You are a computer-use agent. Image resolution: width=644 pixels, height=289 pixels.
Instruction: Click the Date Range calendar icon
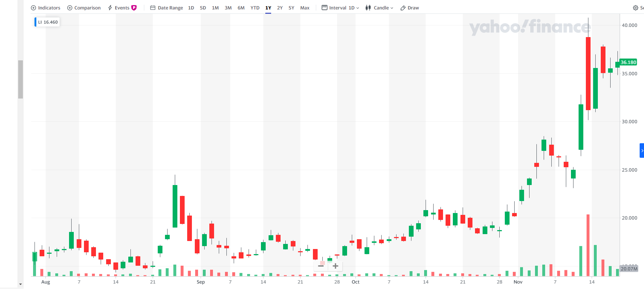coord(153,8)
